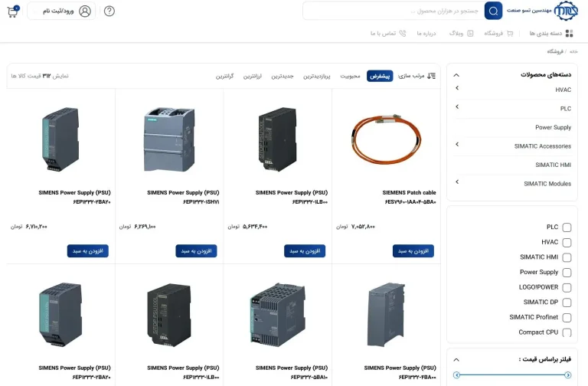This screenshot has height=386, width=588.
Task: Tick the LOGO!POWER filter checkbox
Action: click(x=567, y=287)
